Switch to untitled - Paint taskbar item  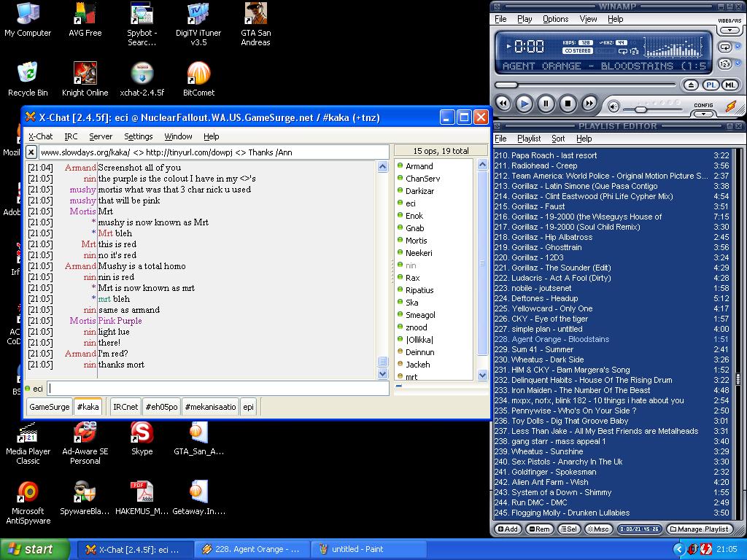click(x=367, y=549)
